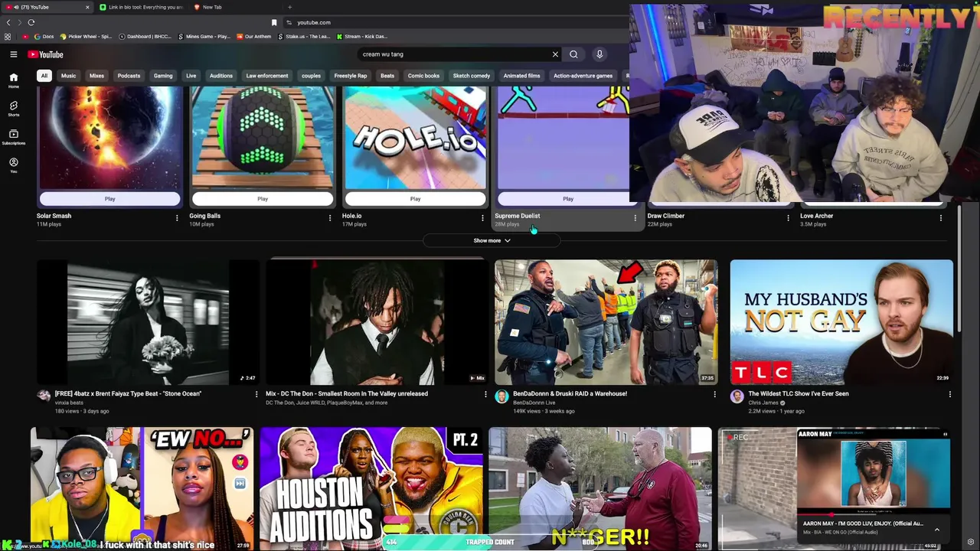Select the Law enforcement filter chip
The width and height of the screenshot is (980, 551).
coord(267,76)
